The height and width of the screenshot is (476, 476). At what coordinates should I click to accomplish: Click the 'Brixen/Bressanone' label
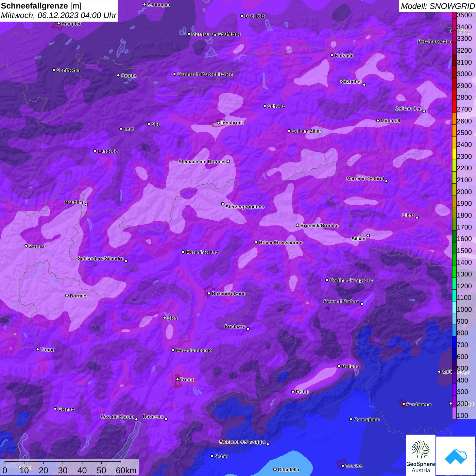click(280, 242)
